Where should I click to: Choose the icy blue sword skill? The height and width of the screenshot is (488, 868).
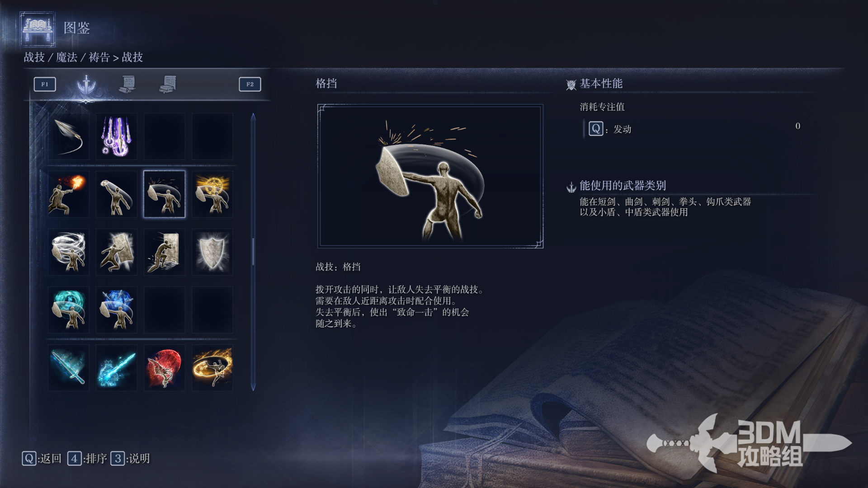(69, 368)
